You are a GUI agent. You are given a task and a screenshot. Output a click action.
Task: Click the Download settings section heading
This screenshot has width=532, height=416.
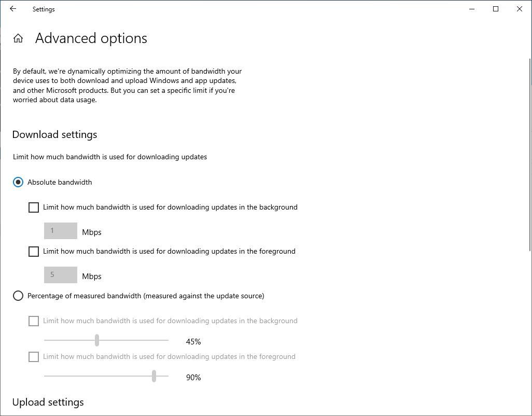54,134
